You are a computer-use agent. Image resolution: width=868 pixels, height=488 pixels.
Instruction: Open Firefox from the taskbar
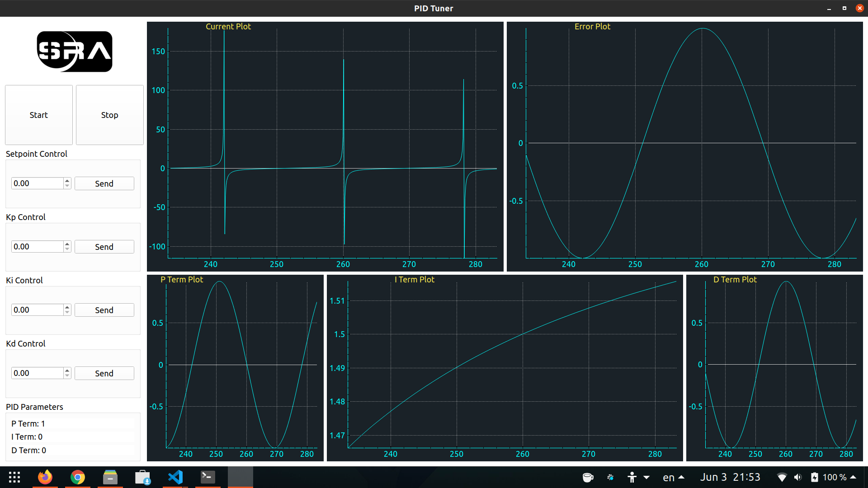45,477
